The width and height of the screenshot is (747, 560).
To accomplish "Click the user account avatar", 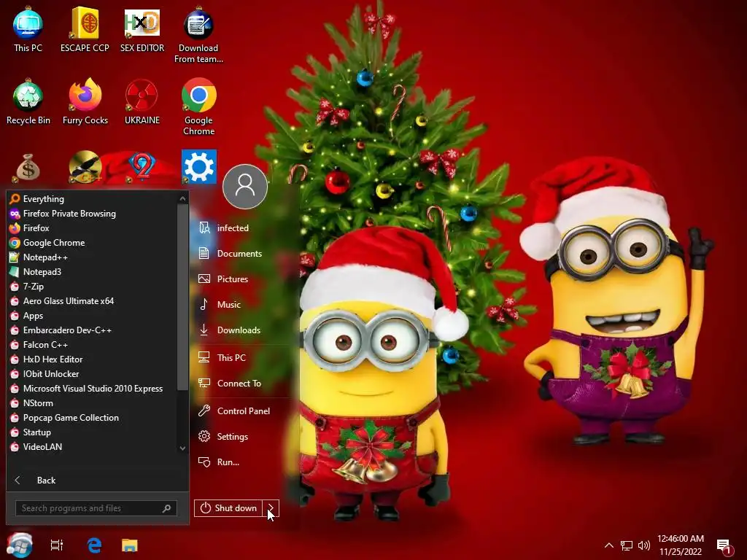I will [x=245, y=187].
